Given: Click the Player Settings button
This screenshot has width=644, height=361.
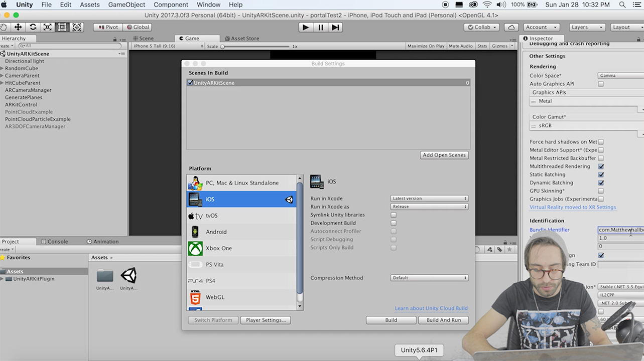Looking at the screenshot, I should [x=266, y=320].
